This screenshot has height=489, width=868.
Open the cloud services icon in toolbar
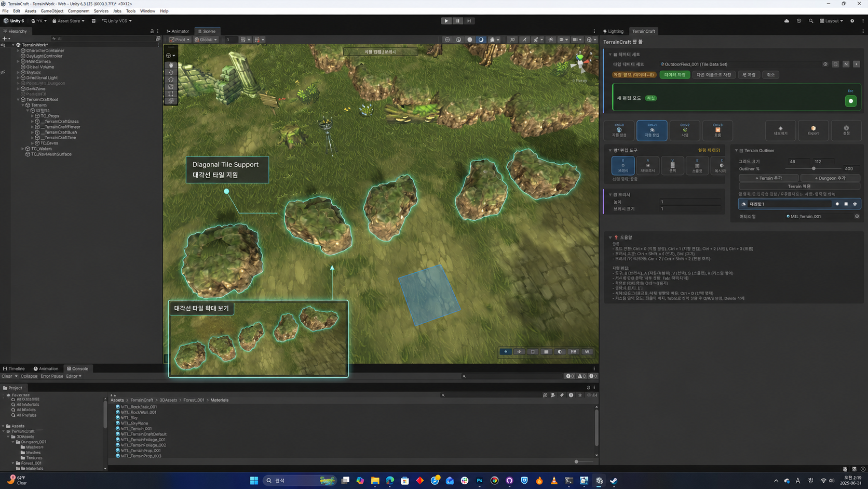[786, 21]
